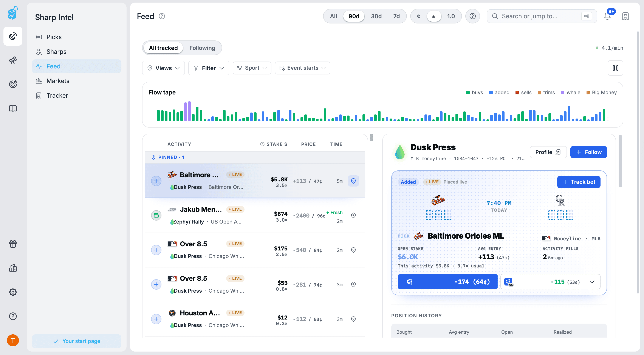This screenshot has height=355, width=644.
Task: Open settings gear in sidebar
Action: 13,292
